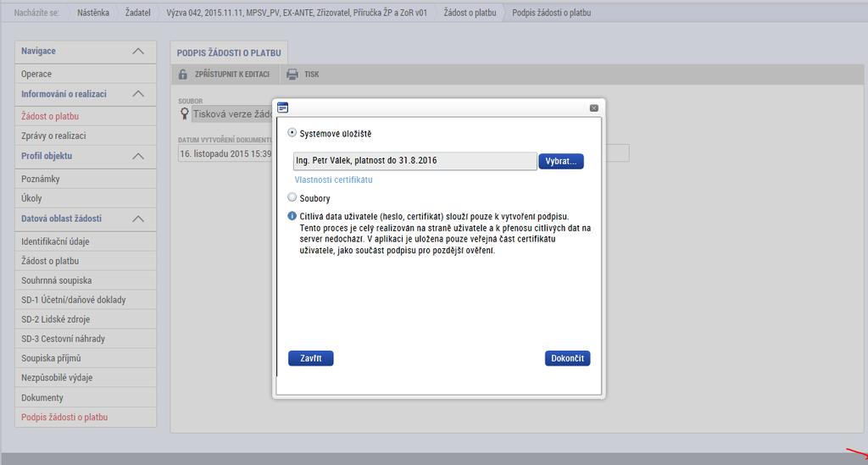Click the Vybrat... certificate button
This screenshot has height=465, width=868.
click(x=561, y=161)
